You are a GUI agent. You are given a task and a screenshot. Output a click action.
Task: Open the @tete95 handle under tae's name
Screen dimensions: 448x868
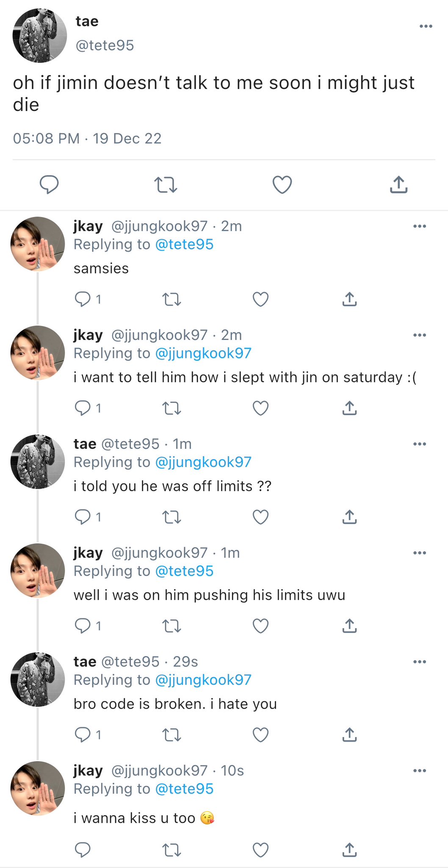point(105,45)
